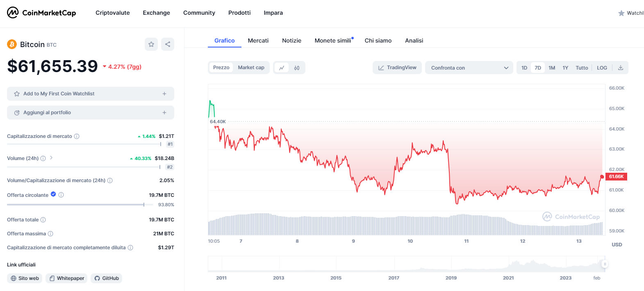Viewport: 644px width, 291px height.
Task: Click the star favorite icon next to Bitcoin
Action: click(x=151, y=44)
